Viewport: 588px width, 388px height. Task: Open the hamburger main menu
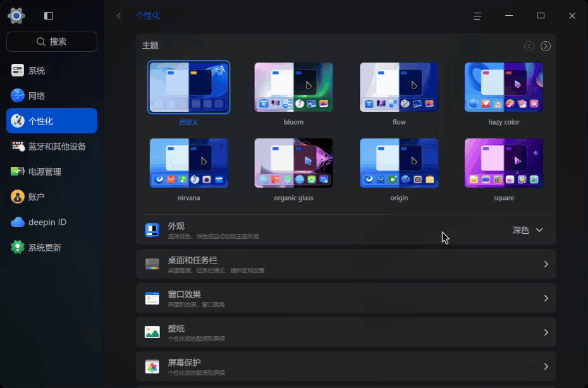coord(477,16)
